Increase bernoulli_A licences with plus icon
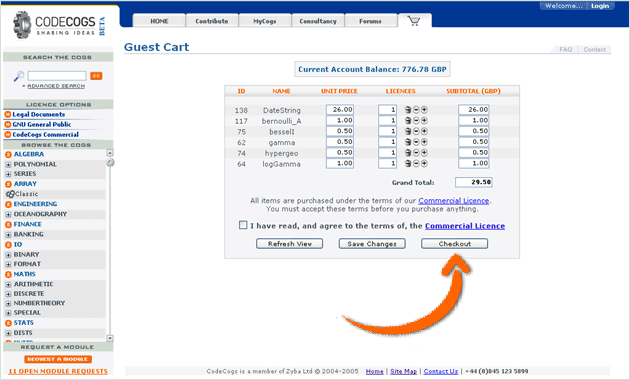Image resolution: width=630 pixels, height=380 pixels. pos(424,121)
